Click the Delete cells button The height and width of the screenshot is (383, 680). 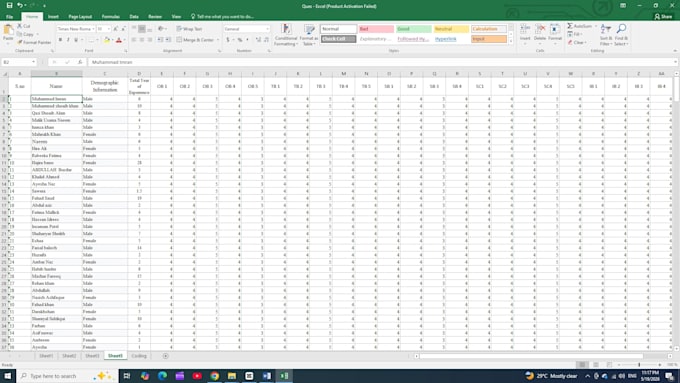pyautogui.click(x=540, y=35)
